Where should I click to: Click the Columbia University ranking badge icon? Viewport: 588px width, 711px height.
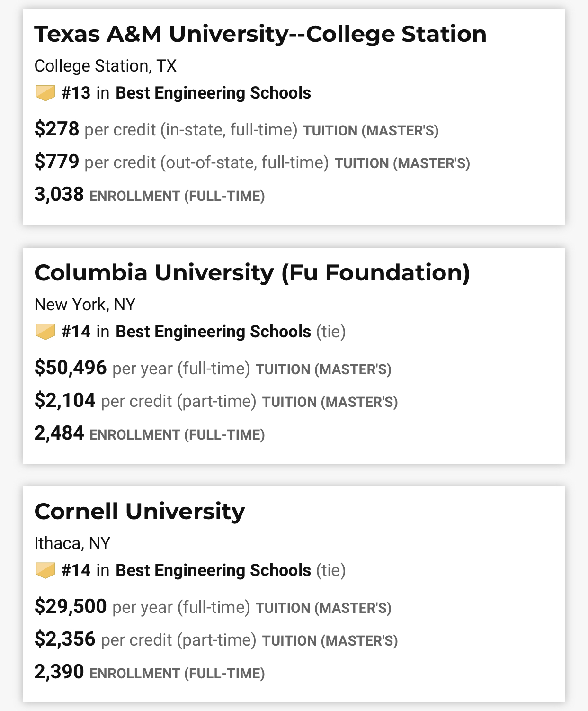point(45,332)
